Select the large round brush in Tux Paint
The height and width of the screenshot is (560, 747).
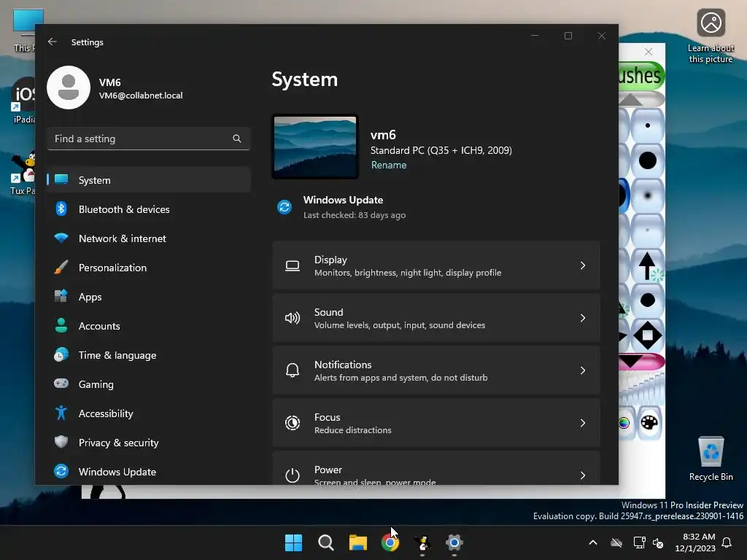(648, 160)
